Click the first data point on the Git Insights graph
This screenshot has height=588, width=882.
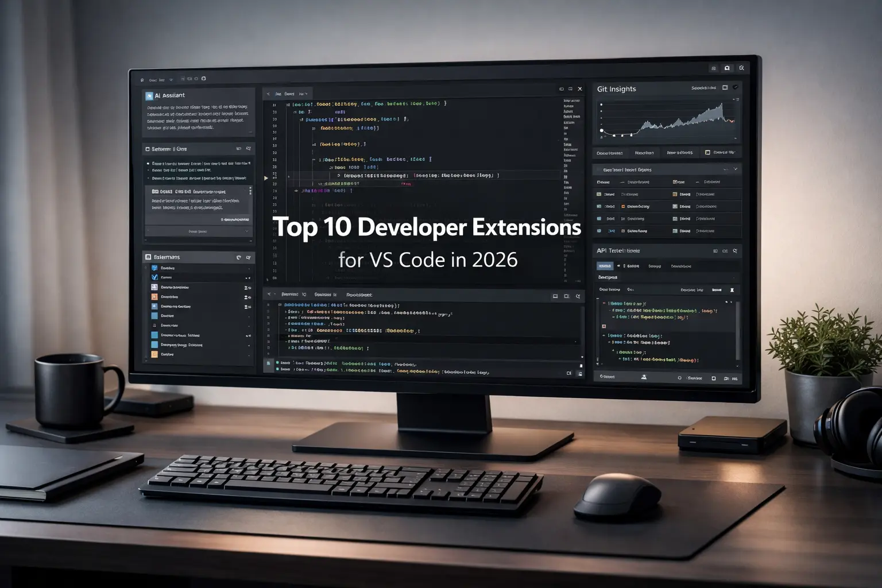601,130
